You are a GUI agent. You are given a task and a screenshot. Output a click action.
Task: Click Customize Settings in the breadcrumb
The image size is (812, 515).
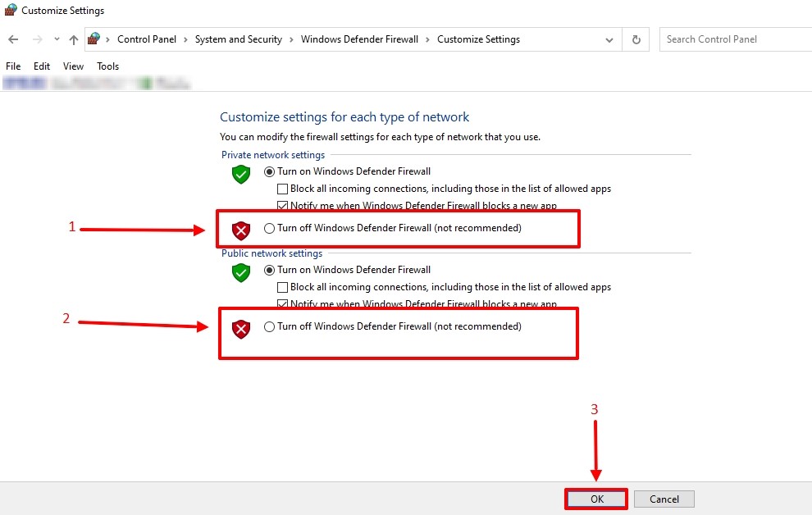click(478, 39)
